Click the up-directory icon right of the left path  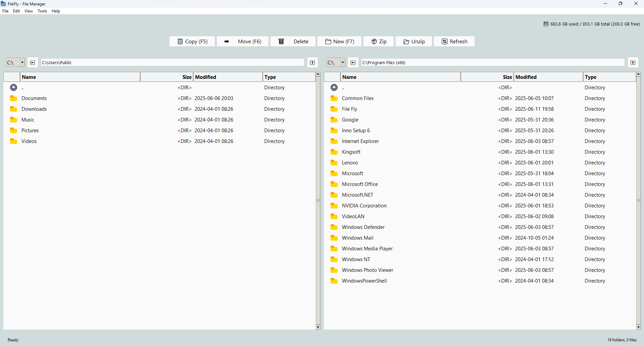click(x=312, y=62)
